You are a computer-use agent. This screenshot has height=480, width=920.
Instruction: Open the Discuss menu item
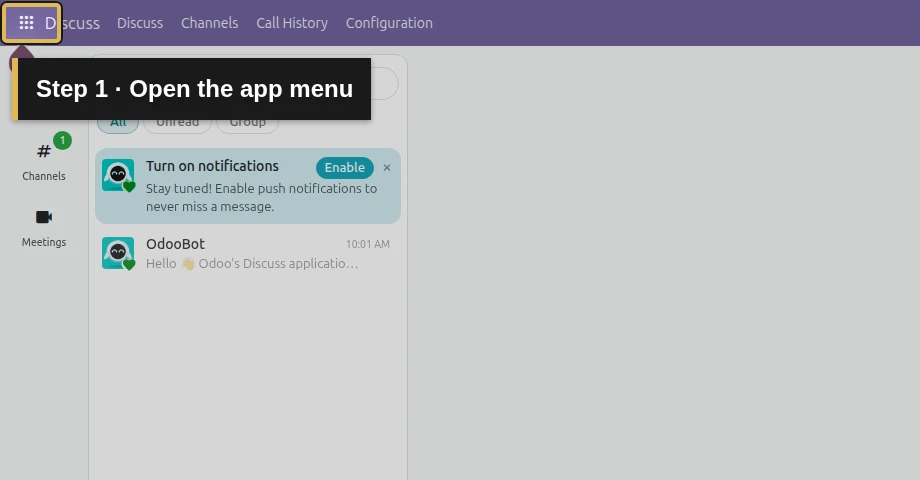click(140, 23)
